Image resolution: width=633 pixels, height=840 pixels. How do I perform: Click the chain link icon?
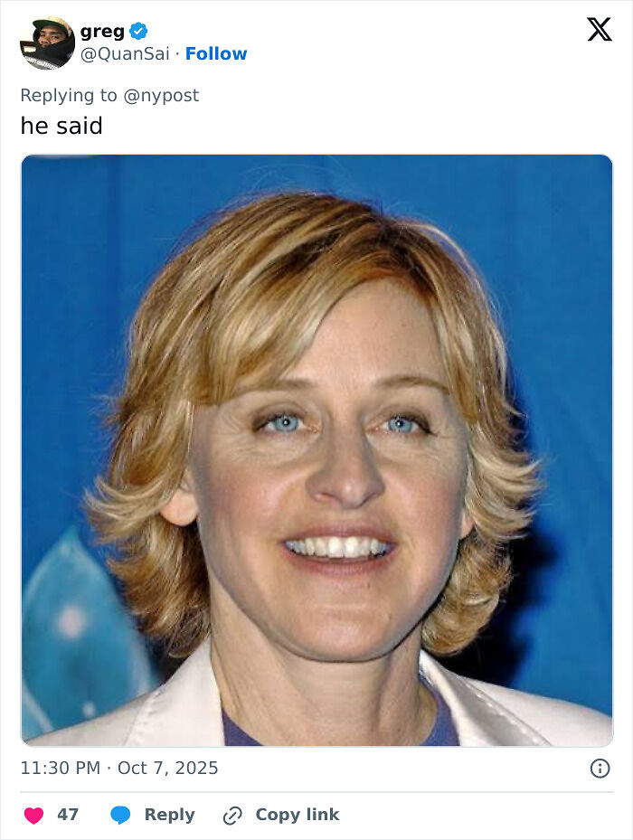[x=232, y=816]
